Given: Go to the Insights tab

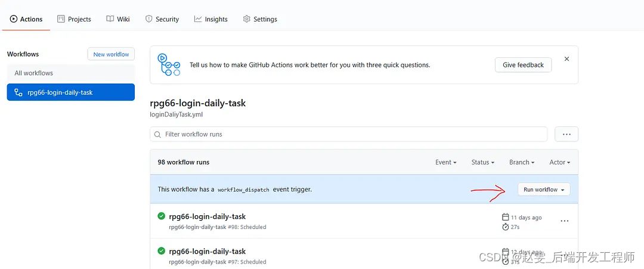Looking at the screenshot, I should click(210, 19).
